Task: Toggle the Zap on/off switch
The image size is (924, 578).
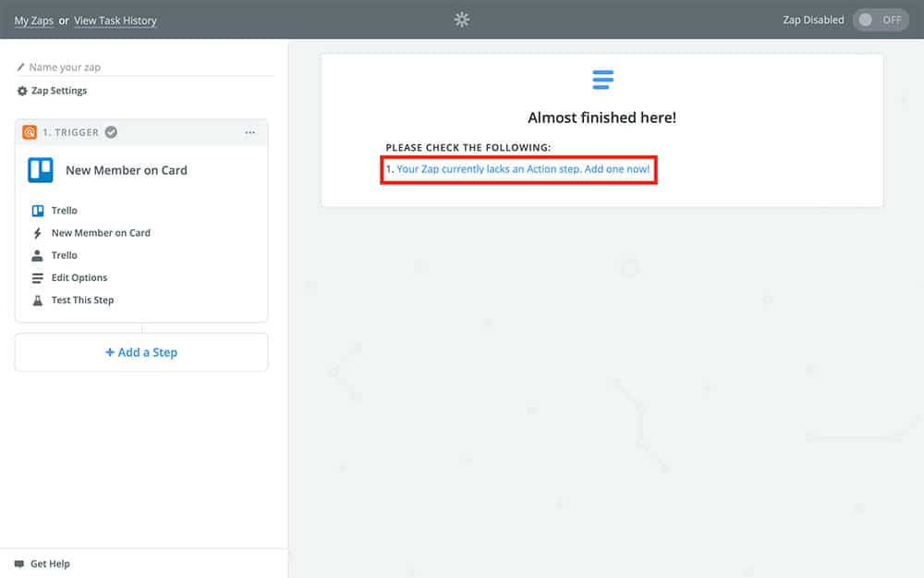Action: coord(880,19)
